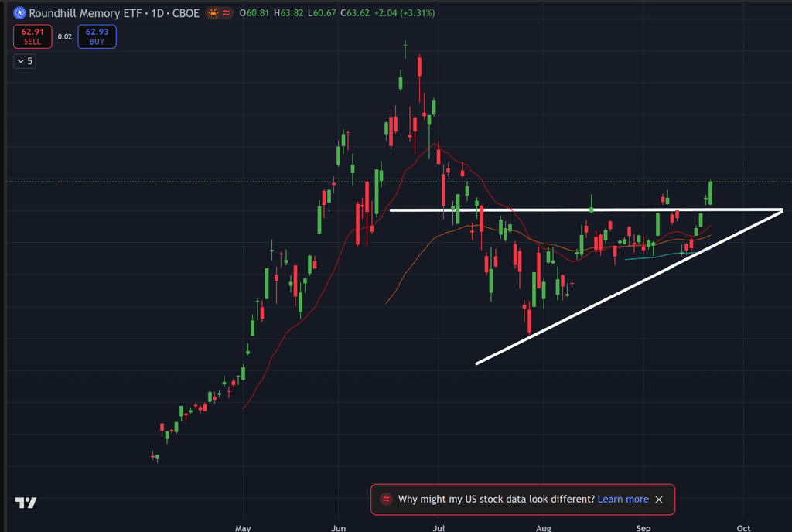This screenshot has height=532, width=792.
Task: Click the high price value H63.82
Action: coord(288,12)
